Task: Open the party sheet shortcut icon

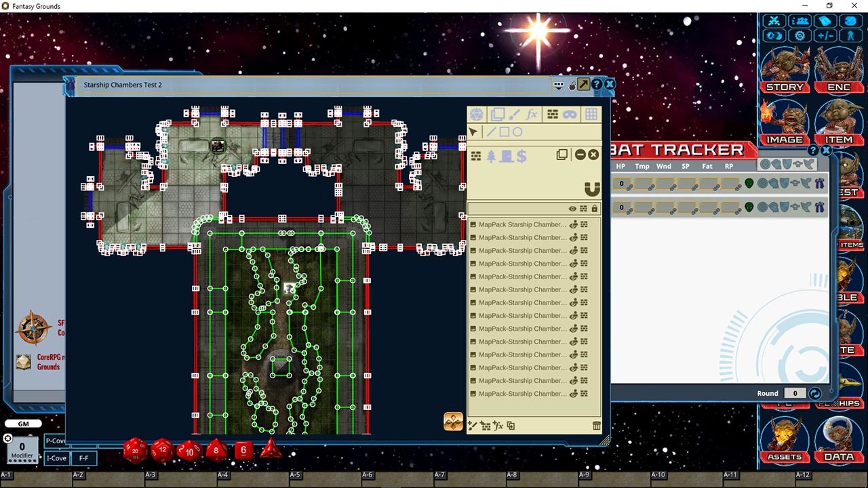Action: (800, 21)
